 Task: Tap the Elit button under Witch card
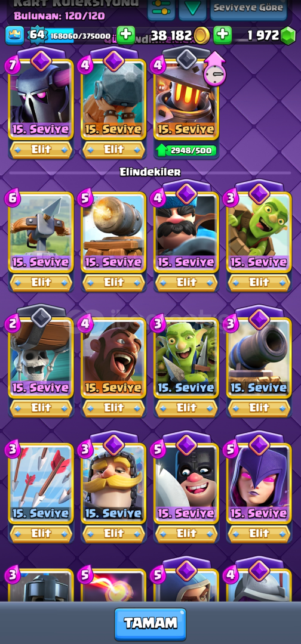tap(259, 533)
